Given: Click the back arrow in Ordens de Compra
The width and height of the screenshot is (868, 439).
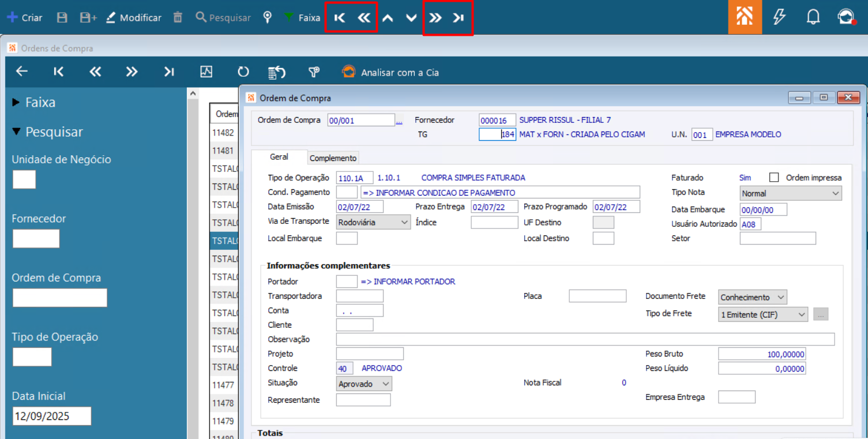Looking at the screenshot, I should [22, 72].
